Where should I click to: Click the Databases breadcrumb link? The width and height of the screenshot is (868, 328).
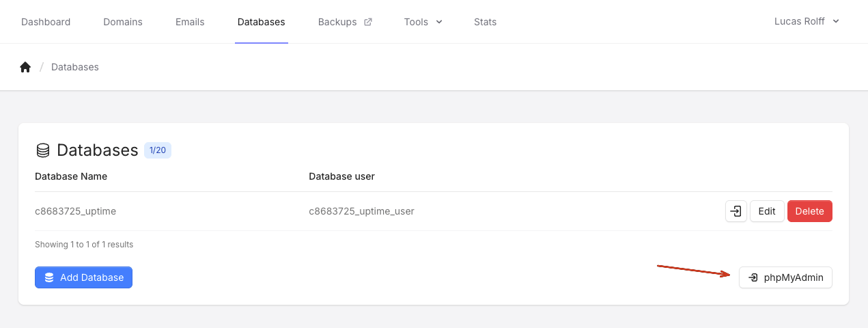[x=75, y=67]
